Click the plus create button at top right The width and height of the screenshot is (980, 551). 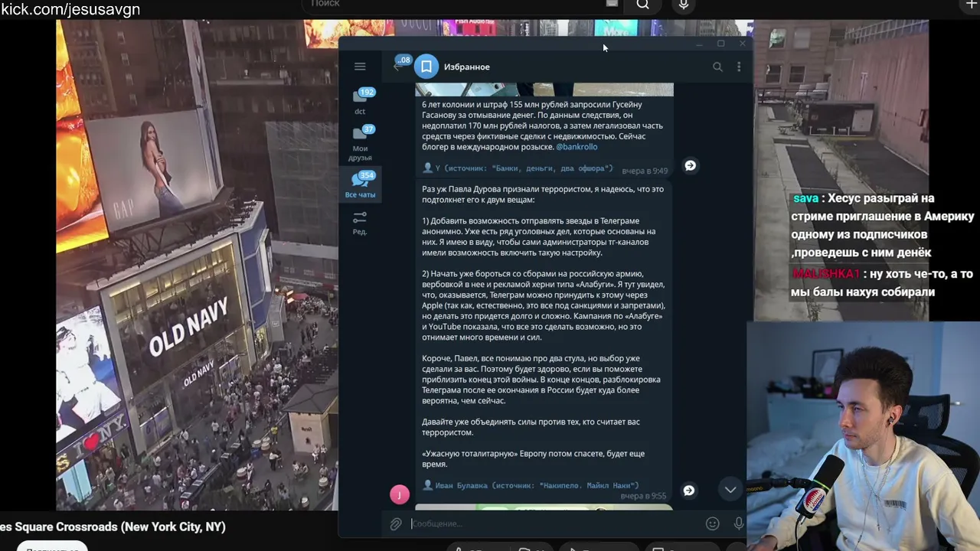point(972,5)
